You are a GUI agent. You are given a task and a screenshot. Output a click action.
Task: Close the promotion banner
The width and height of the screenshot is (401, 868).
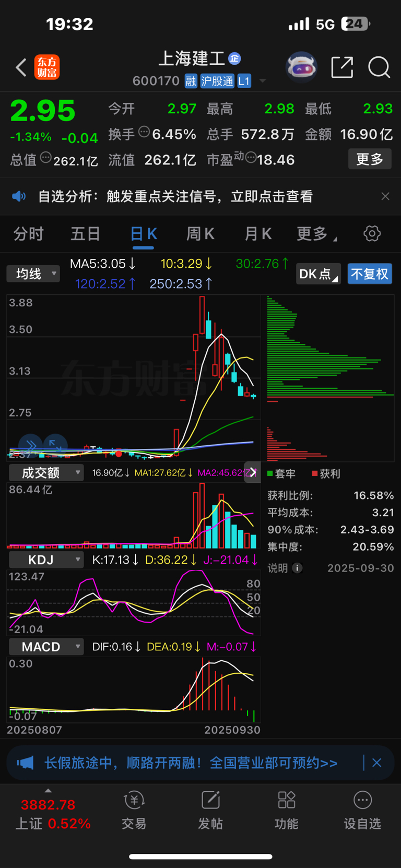377,763
